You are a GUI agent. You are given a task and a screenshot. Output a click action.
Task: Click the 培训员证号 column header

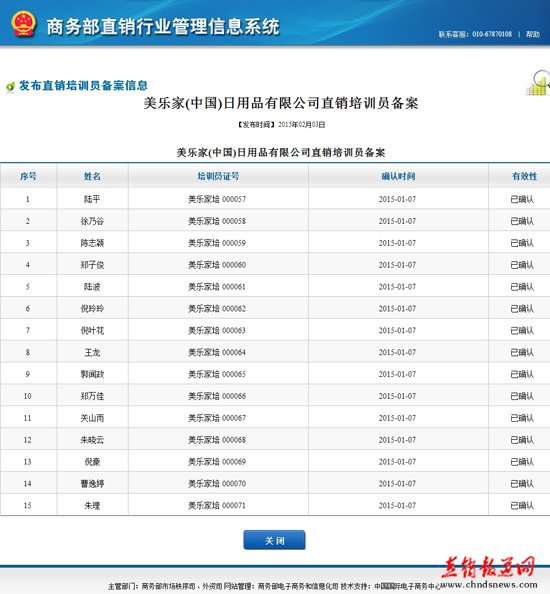click(218, 176)
